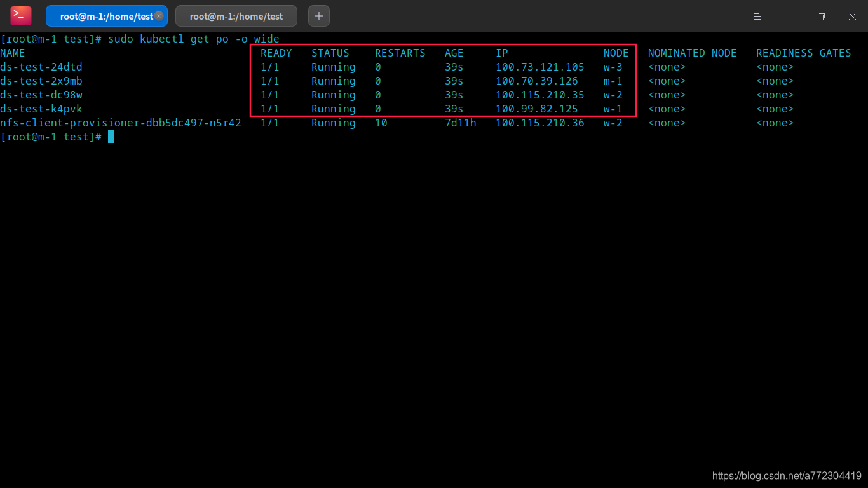Click Running status of ds-test-24dtd
868x488 pixels.
point(334,67)
